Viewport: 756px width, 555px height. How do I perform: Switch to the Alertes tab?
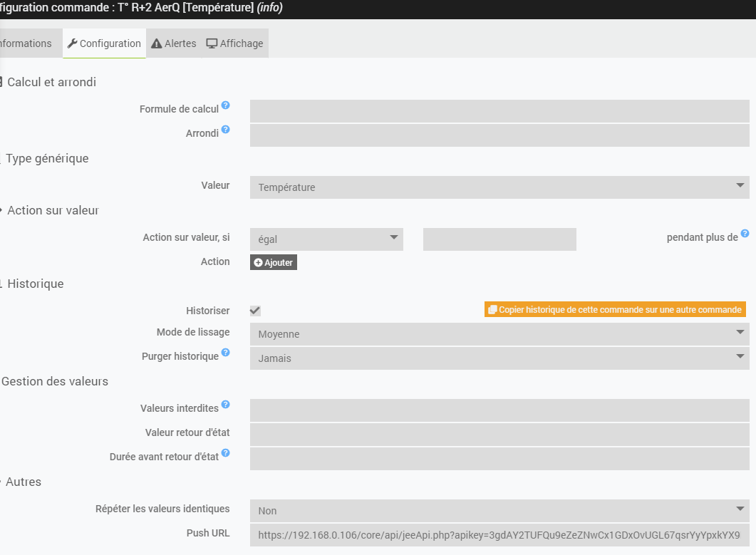(x=173, y=43)
